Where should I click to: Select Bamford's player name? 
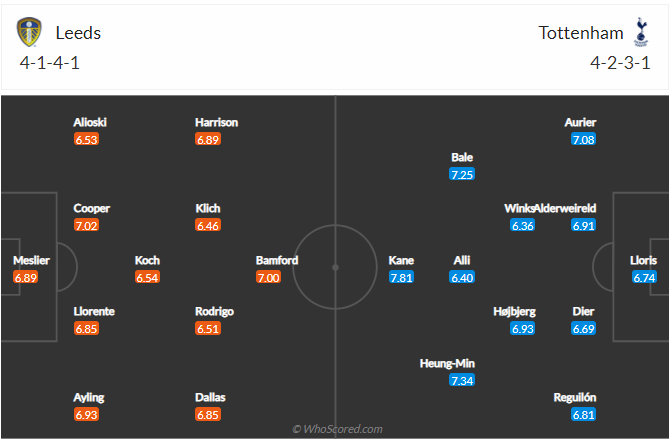[277, 260]
